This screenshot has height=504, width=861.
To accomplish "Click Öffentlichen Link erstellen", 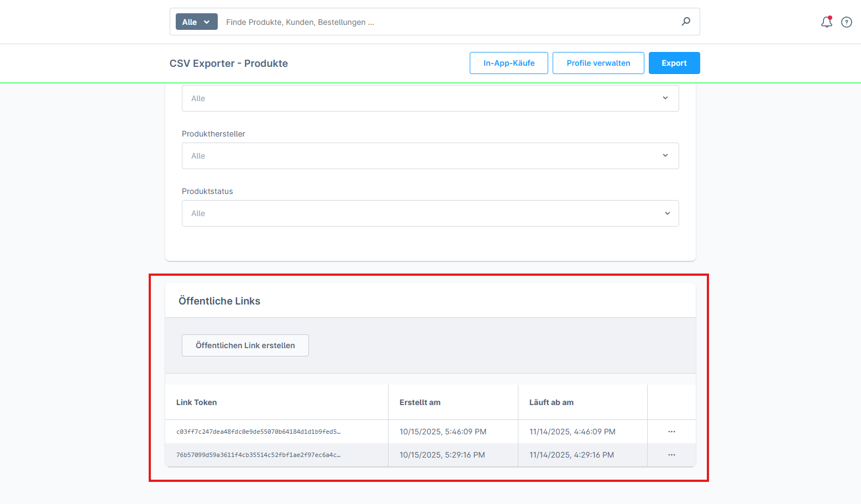I will pyautogui.click(x=245, y=345).
